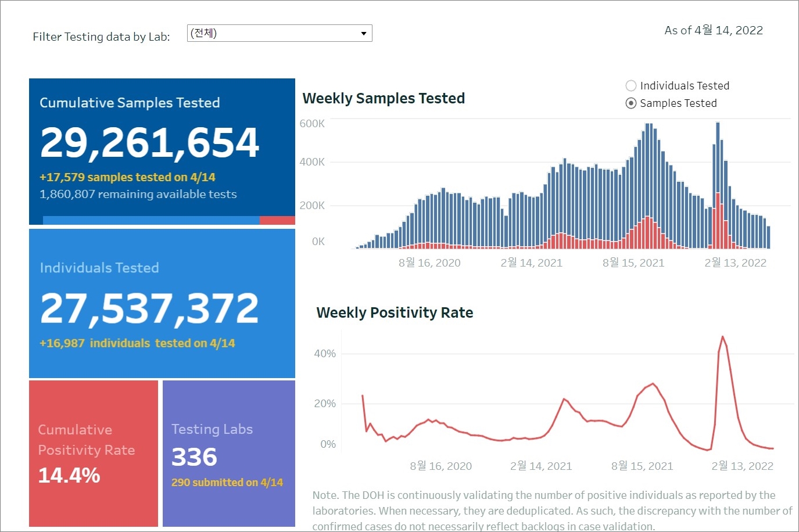Screen dimensions: 799x532
Task: Open the Filter Testing data by Lab dropdown
Action: click(280, 33)
